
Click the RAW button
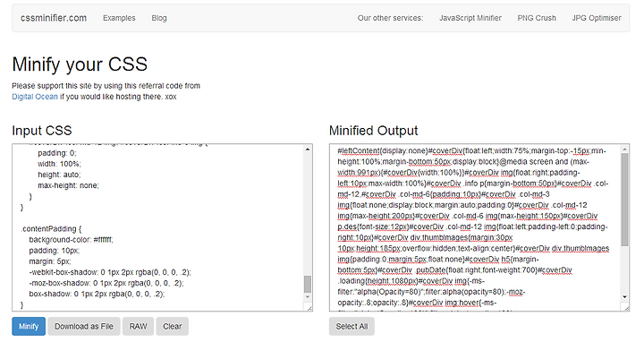click(x=138, y=327)
